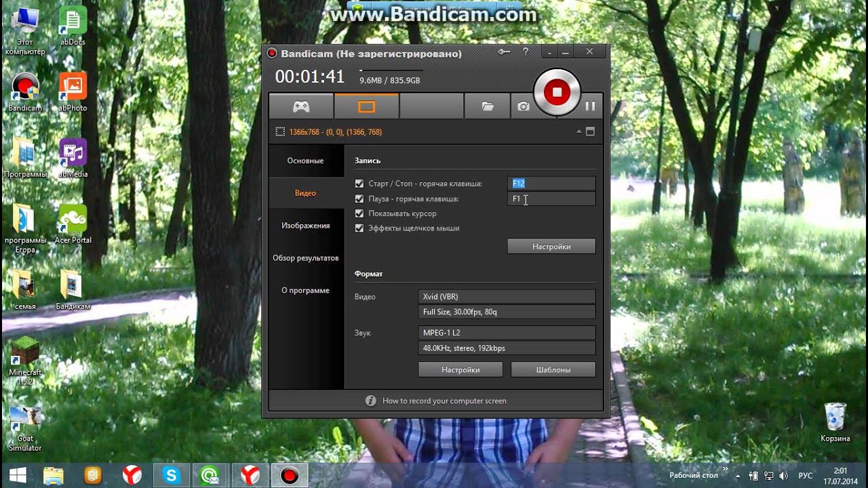This screenshot has width=868, height=488.
Task: Click the dashed rectangle target selection icon
Action: click(x=280, y=131)
